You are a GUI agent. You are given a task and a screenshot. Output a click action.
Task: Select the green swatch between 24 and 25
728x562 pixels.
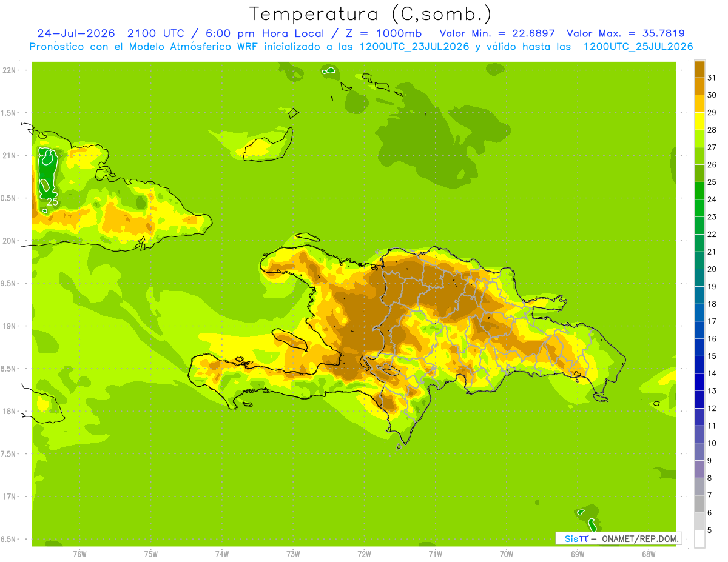699,190
